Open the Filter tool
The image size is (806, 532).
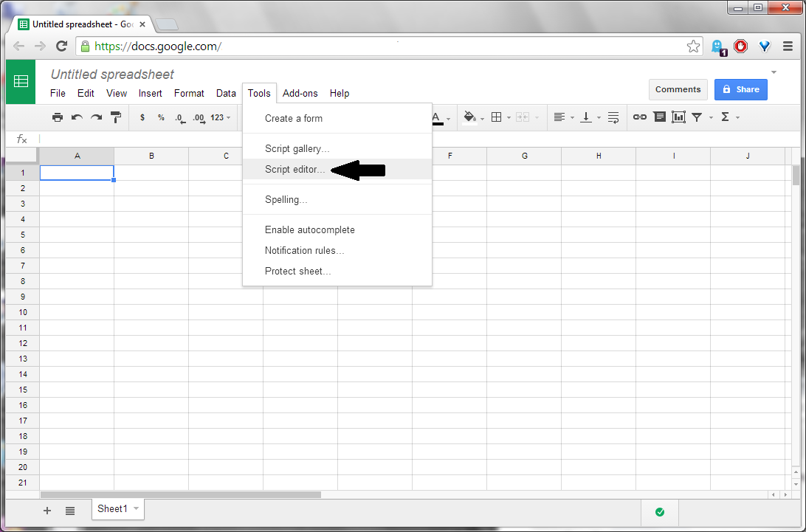[x=697, y=117]
